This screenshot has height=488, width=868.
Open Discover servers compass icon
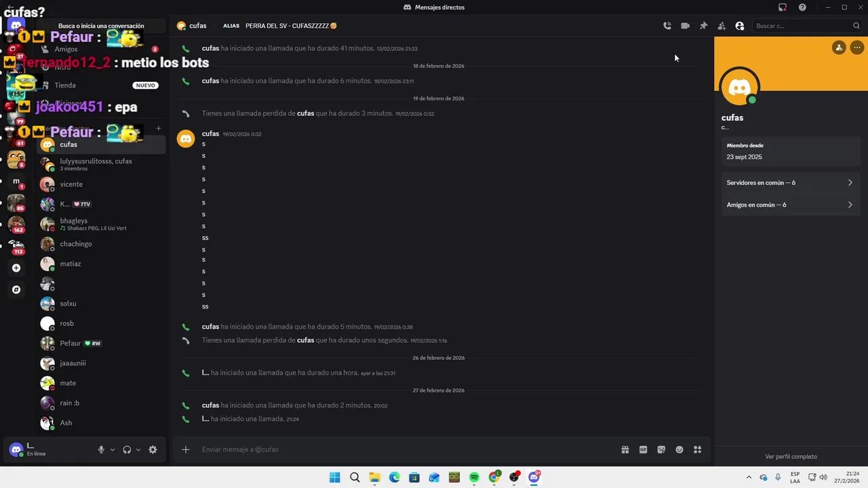point(16,289)
